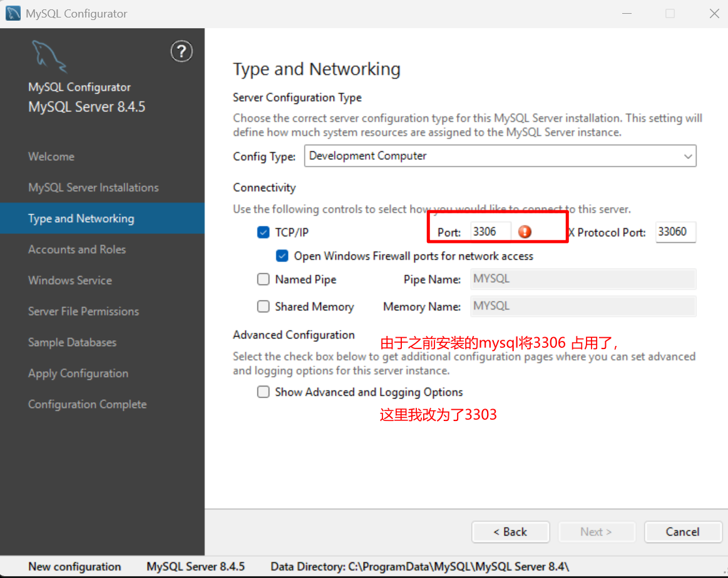Viewport: 728px width, 578px height.
Task: Click inside the Port number field
Action: [489, 231]
